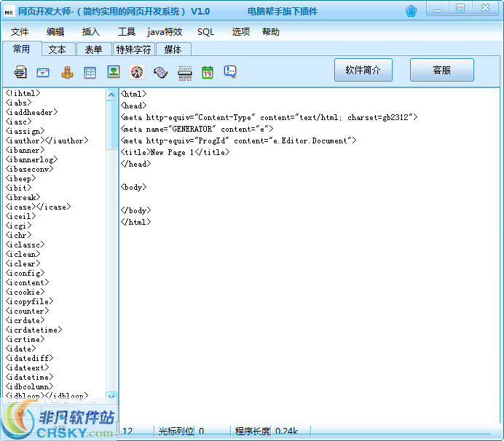Select <iclear> in the tag list
The height and width of the screenshot is (441, 504).
pyautogui.click(x=23, y=263)
